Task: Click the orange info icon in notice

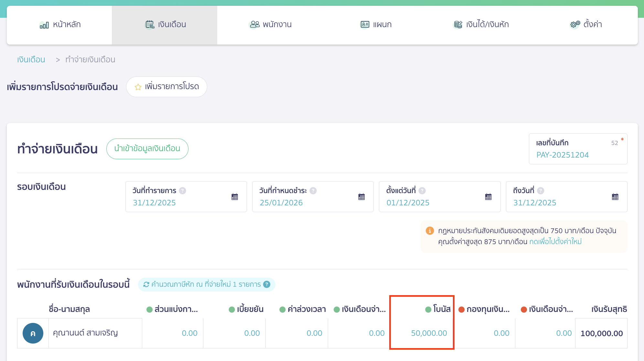Action: coord(430,231)
